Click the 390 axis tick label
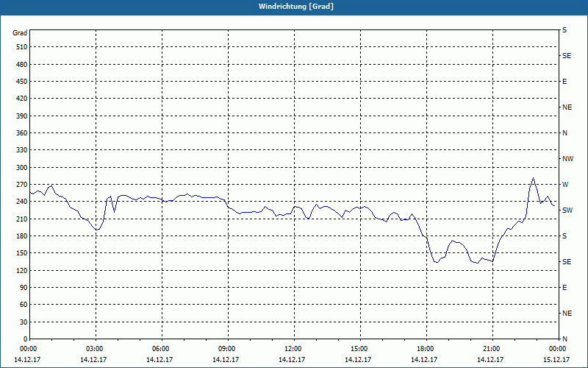Image resolution: width=588 pixels, height=368 pixels. [x=22, y=116]
